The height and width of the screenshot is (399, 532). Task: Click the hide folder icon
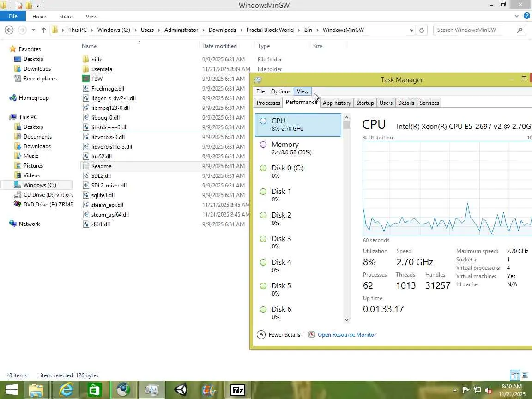point(86,60)
